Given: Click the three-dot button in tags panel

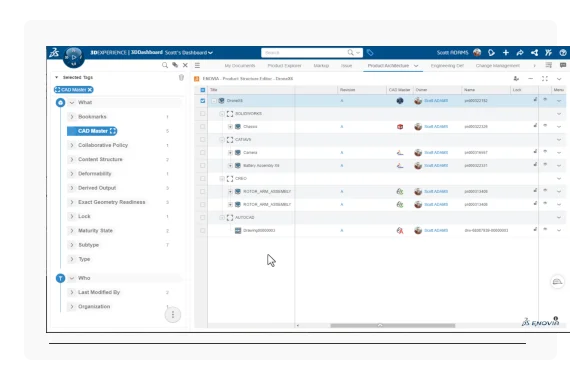Looking at the screenshot, I should [173, 315].
